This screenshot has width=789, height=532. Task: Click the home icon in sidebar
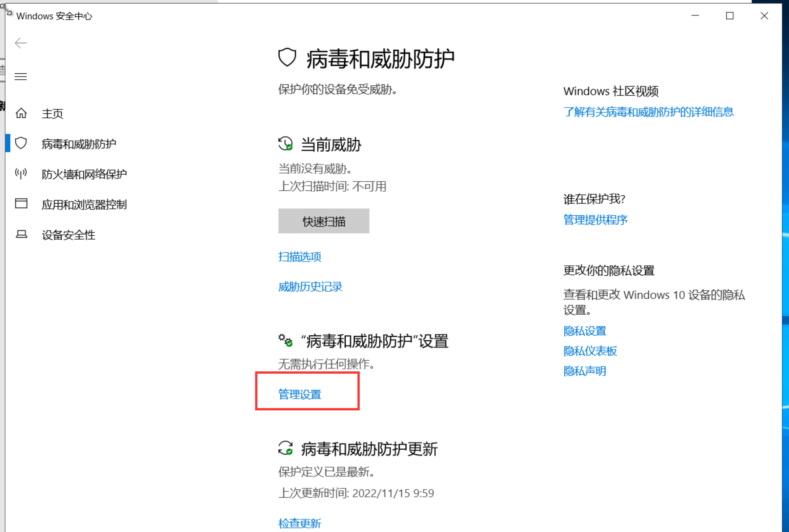pos(21,113)
